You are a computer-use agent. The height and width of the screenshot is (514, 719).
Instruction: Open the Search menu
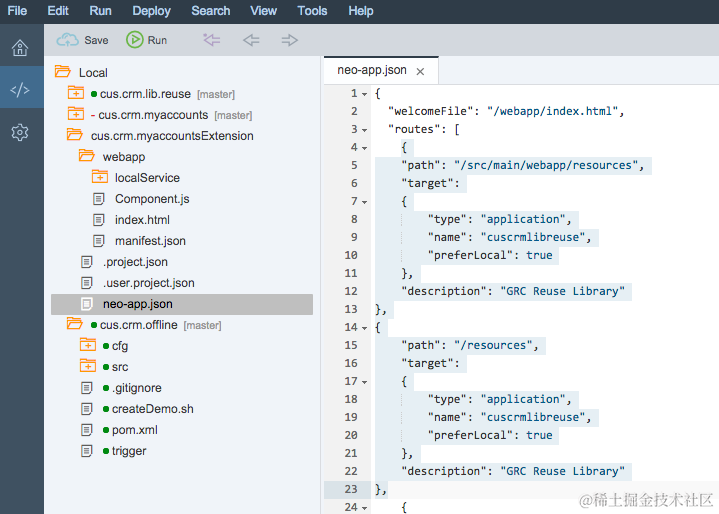click(210, 11)
